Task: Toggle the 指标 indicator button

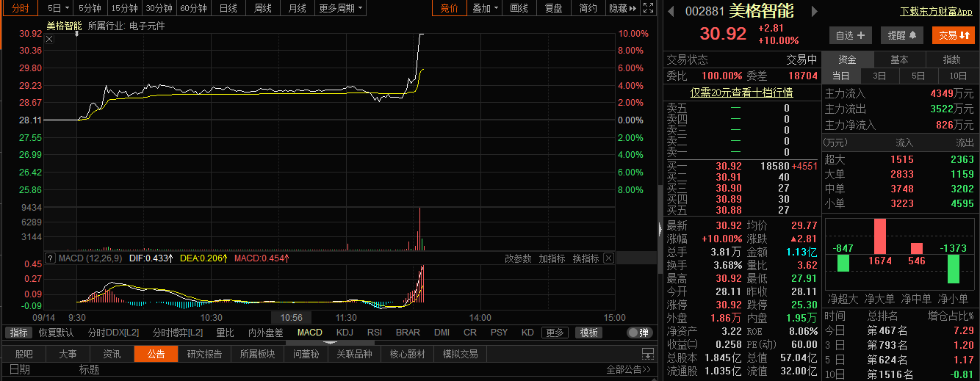Action: coord(18,333)
